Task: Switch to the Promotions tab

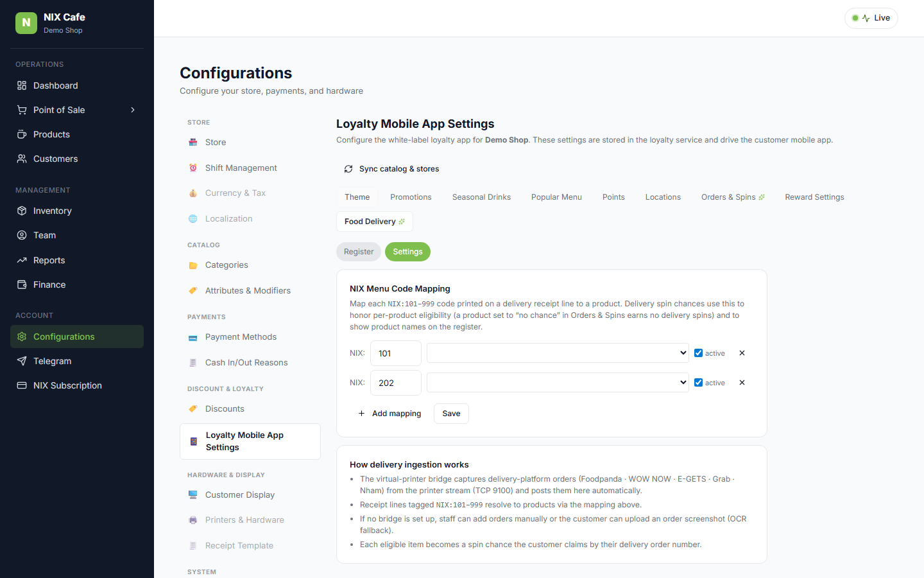Action: [411, 197]
